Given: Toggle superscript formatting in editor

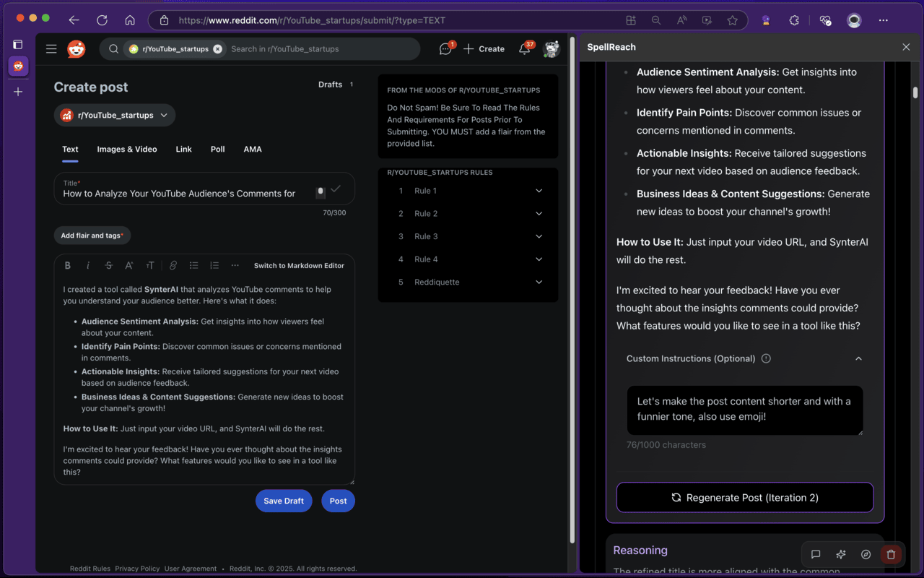Looking at the screenshot, I should click(129, 266).
